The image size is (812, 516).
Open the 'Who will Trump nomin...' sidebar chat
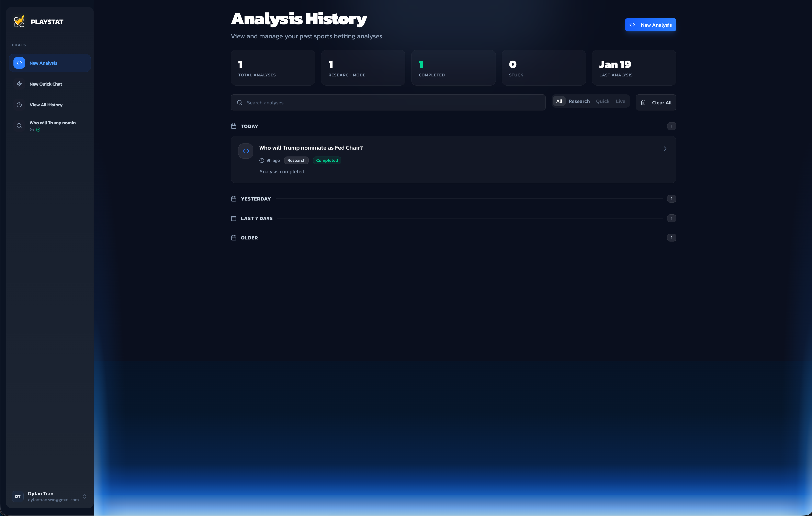(x=49, y=126)
